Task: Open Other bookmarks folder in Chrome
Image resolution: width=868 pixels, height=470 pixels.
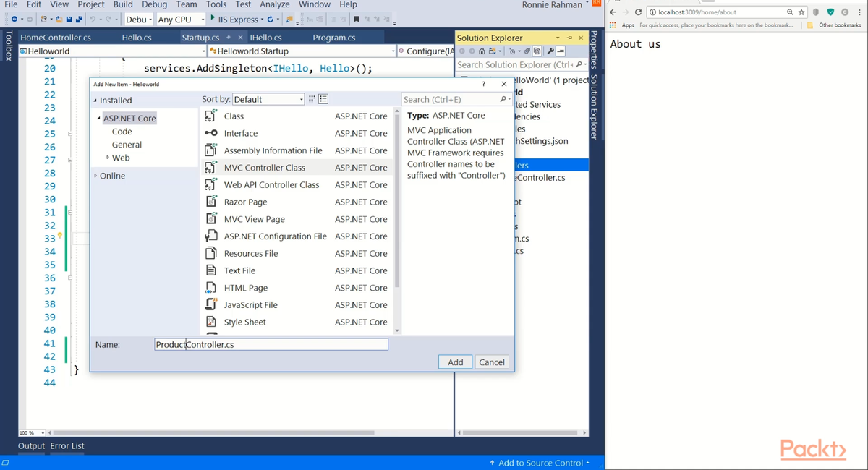Action: tap(834, 25)
